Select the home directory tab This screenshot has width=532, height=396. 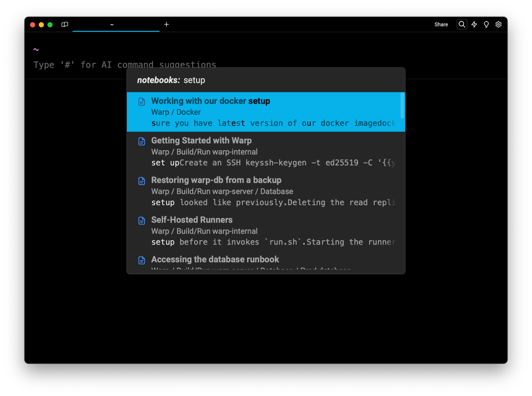click(116, 24)
